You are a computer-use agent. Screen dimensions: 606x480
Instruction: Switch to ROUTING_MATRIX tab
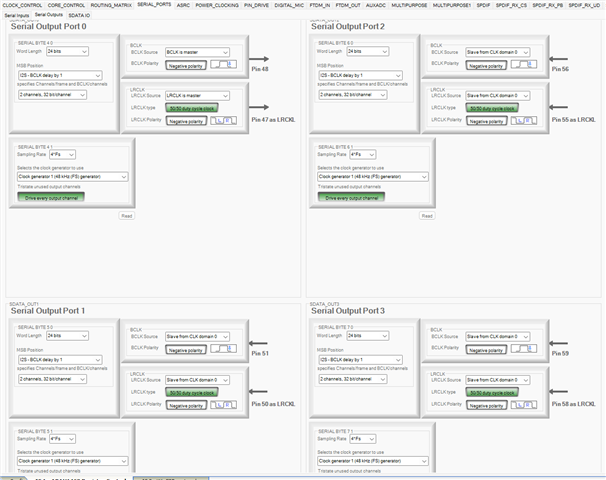[111, 5]
